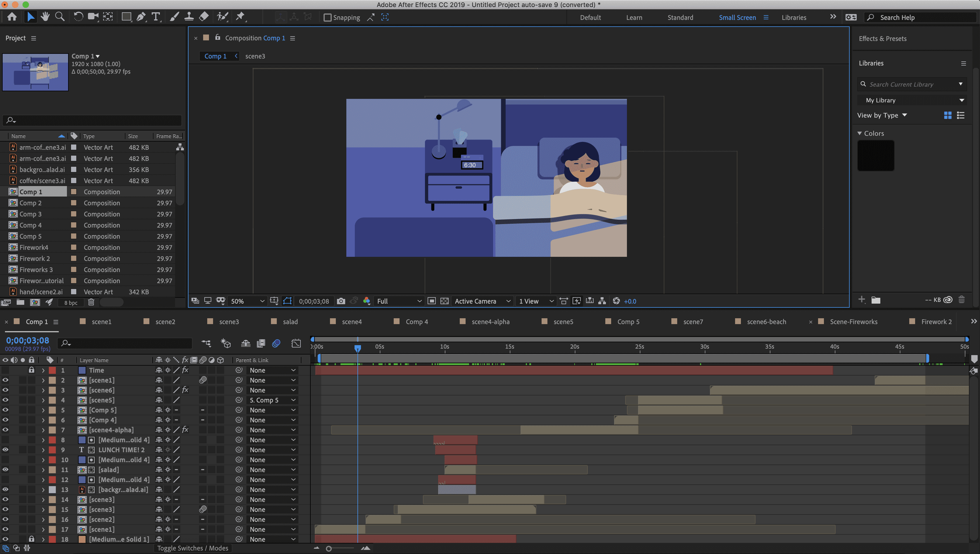Click Toggle Switches / Modes button
Viewport: 980px width, 554px height.
click(x=193, y=548)
